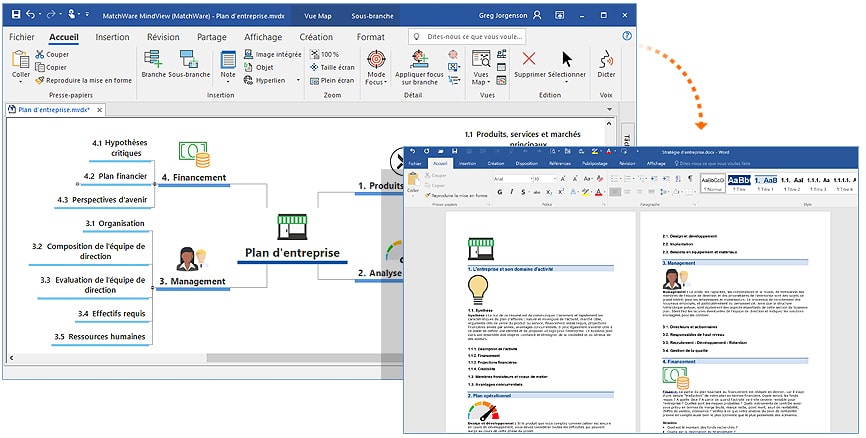The image size is (866, 438).
Task: Toggle strikethrough (abc) in Word ribbon
Action: tap(536, 192)
